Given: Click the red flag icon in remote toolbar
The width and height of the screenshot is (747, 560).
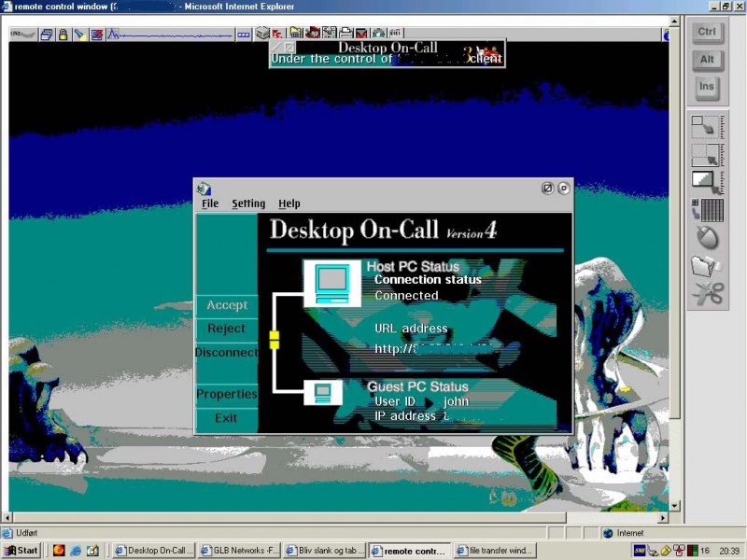Looking at the screenshot, I should pyautogui.click(x=276, y=33).
